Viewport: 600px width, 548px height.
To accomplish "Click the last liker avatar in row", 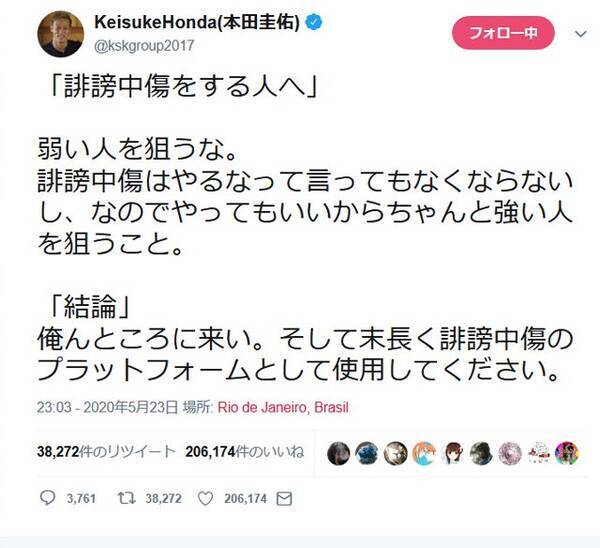I will [x=567, y=451].
